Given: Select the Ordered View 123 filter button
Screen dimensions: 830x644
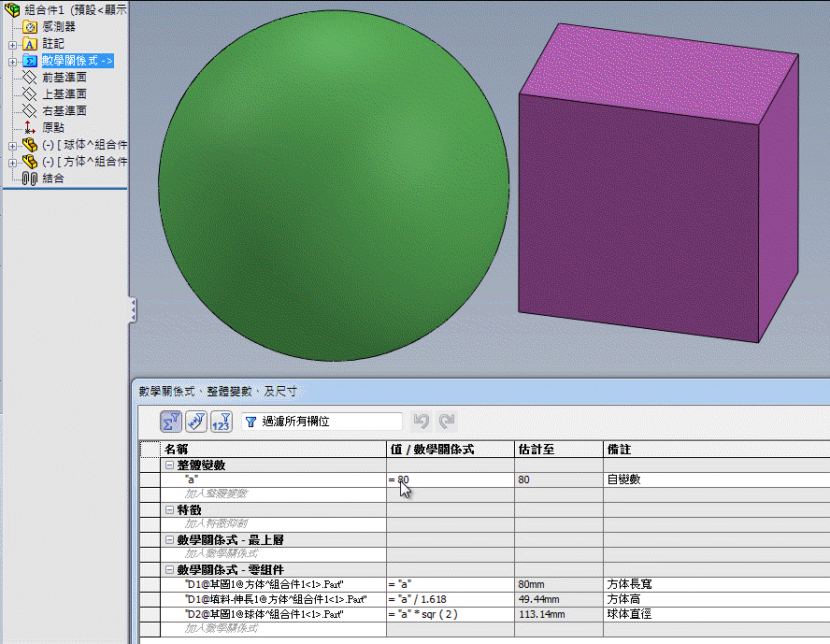Looking at the screenshot, I should tap(222, 422).
